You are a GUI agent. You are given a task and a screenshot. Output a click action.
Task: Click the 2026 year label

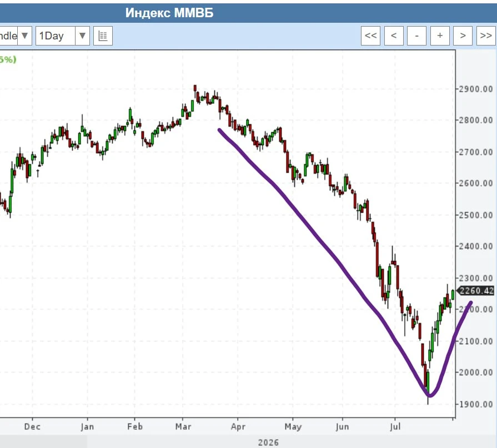pyautogui.click(x=268, y=442)
